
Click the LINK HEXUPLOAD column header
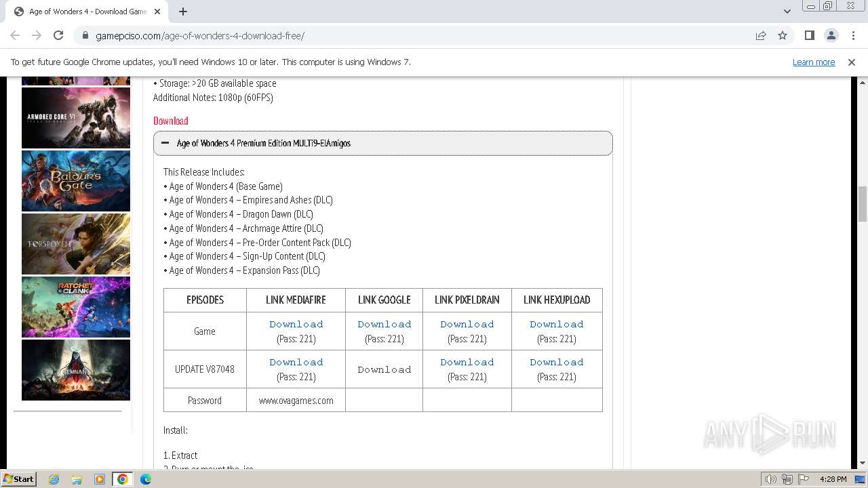click(x=557, y=300)
